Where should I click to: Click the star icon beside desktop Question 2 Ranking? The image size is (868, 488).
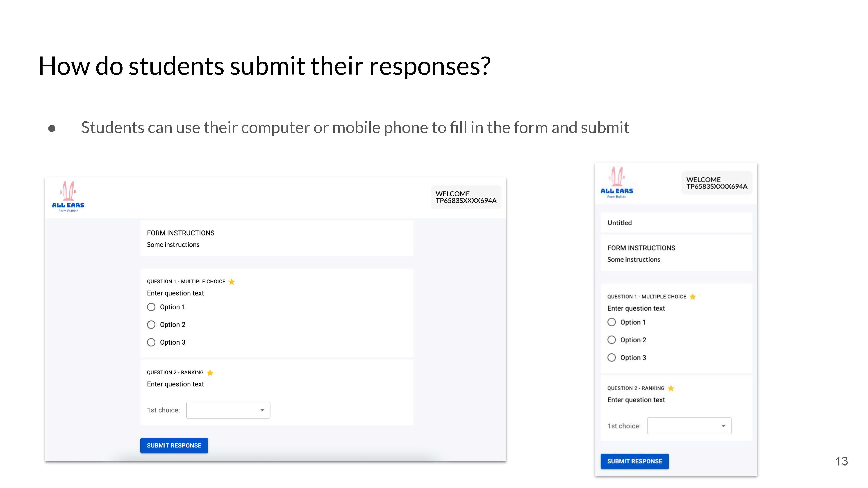[210, 373]
